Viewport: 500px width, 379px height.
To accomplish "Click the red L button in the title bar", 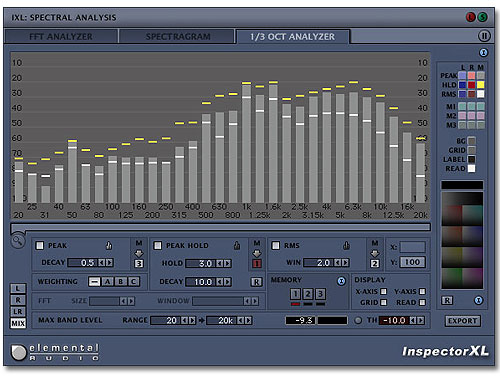I will [x=471, y=17].
